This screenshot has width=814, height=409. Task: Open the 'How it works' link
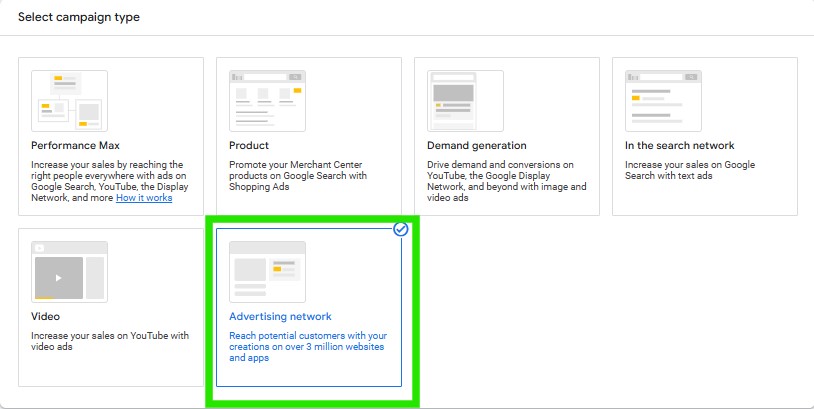tap(144, 198)
